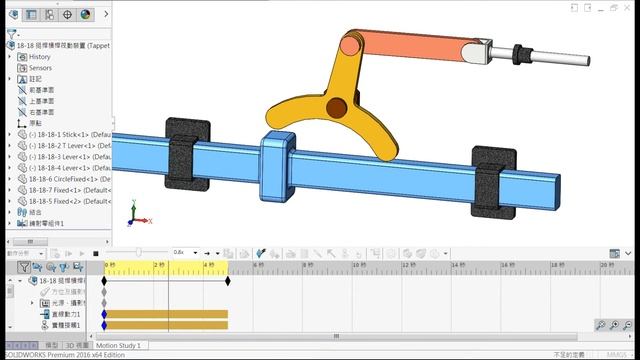This screenshot has width=640, height=360.
Task: Click the playback speed slider handle
Action: tap(139, 253)
